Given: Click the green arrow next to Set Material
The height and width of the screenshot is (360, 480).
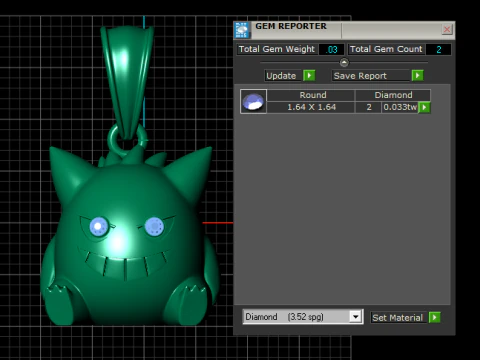Looking at the screenshot, I should click(435, 317).
